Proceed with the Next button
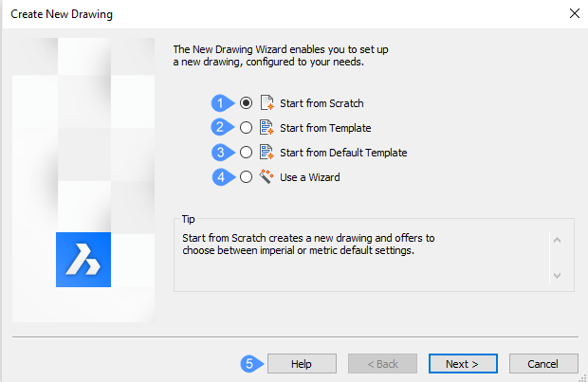This screenshot has width=588, height=382. point(463,363)
